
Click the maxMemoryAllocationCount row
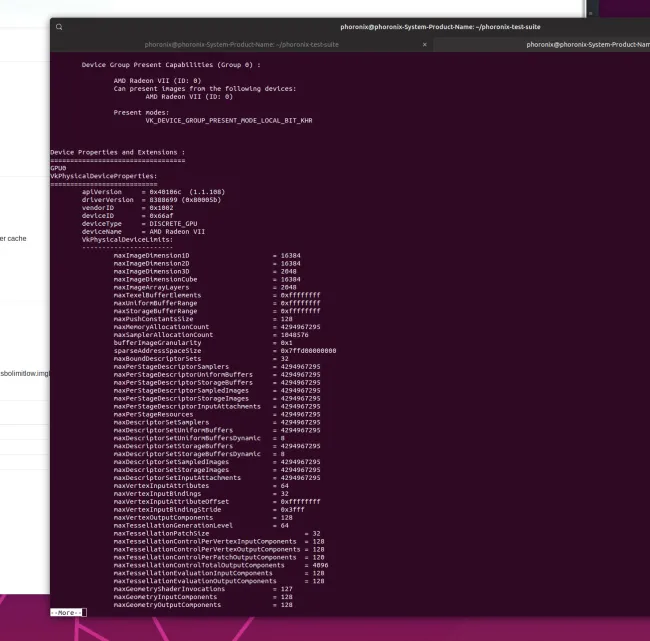tap(217, 327)
